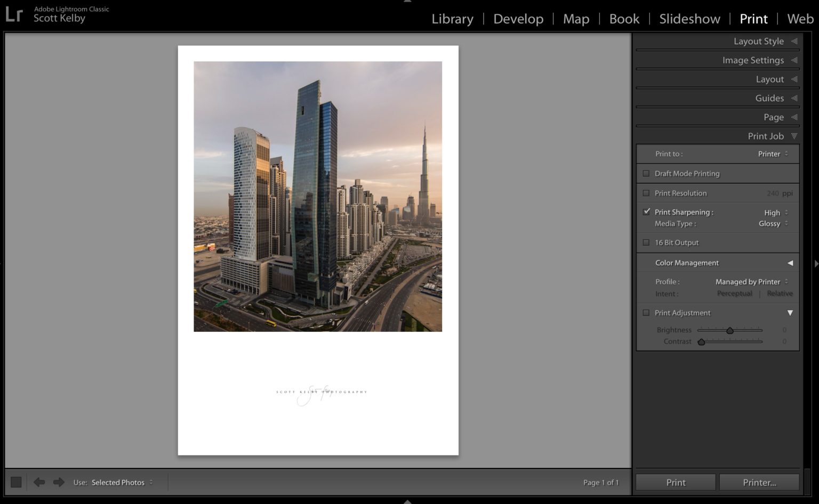The width and height of the screenshot is (819, 504).
Task: Click the Lightroom Lr logo icon
Action: tap(14, 14)
